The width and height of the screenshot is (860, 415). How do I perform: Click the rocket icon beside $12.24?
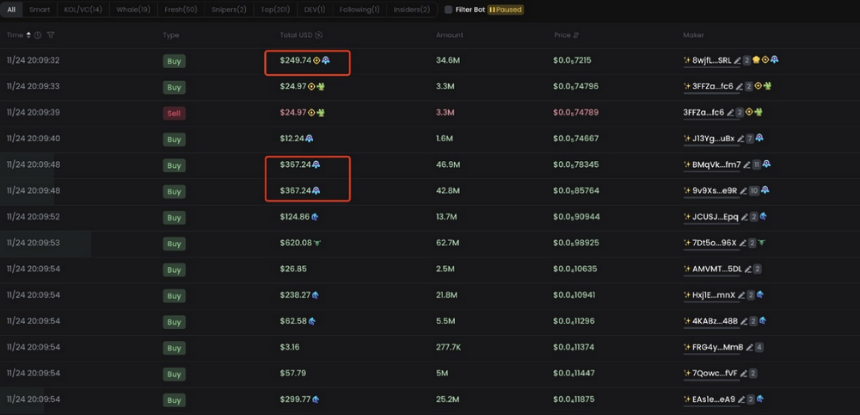pos(309,139)
